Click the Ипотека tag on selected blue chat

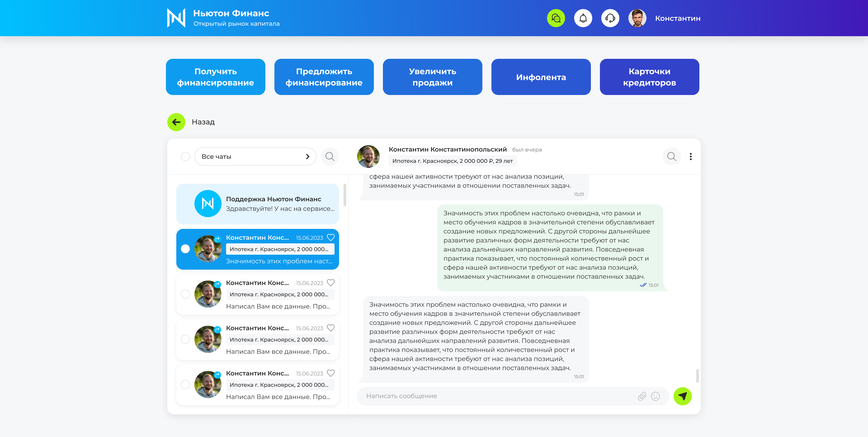pos(280,249)
